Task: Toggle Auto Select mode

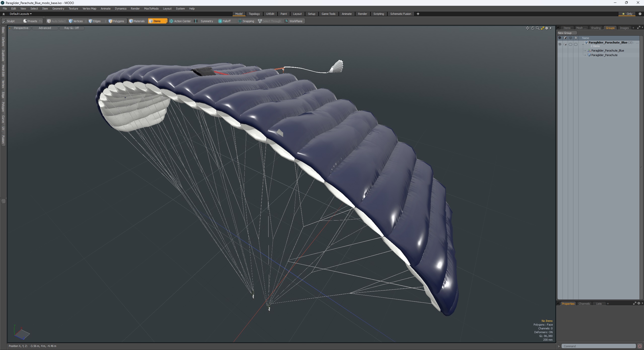Action: coord(57,21)
